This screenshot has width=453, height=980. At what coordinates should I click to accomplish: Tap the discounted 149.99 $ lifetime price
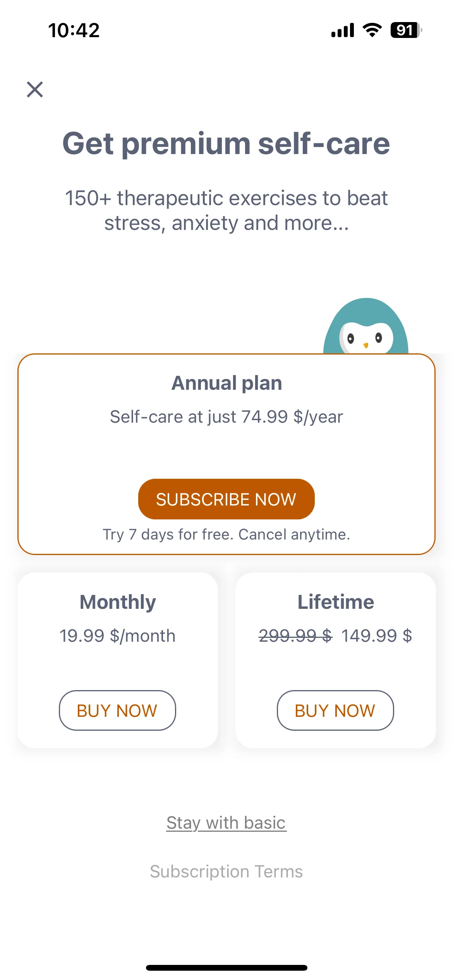tap(377, 636)
